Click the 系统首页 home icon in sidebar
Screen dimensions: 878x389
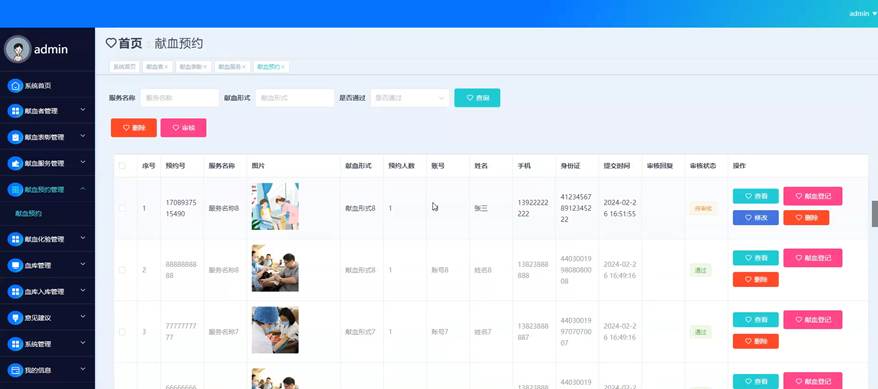tap(15, 86)
